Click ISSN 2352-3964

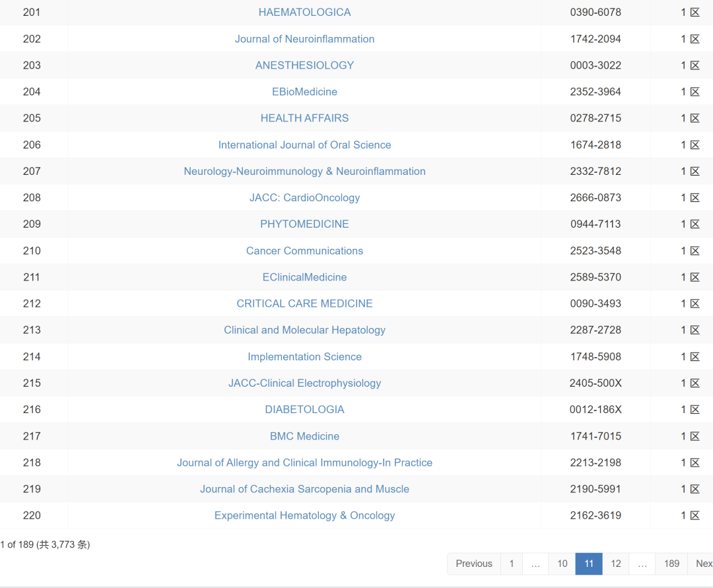tap(595, 92)
